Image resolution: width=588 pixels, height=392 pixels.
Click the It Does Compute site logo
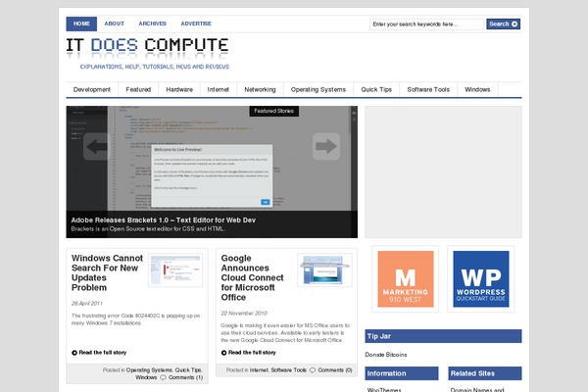pyautogui.click(x=147, y=54)
